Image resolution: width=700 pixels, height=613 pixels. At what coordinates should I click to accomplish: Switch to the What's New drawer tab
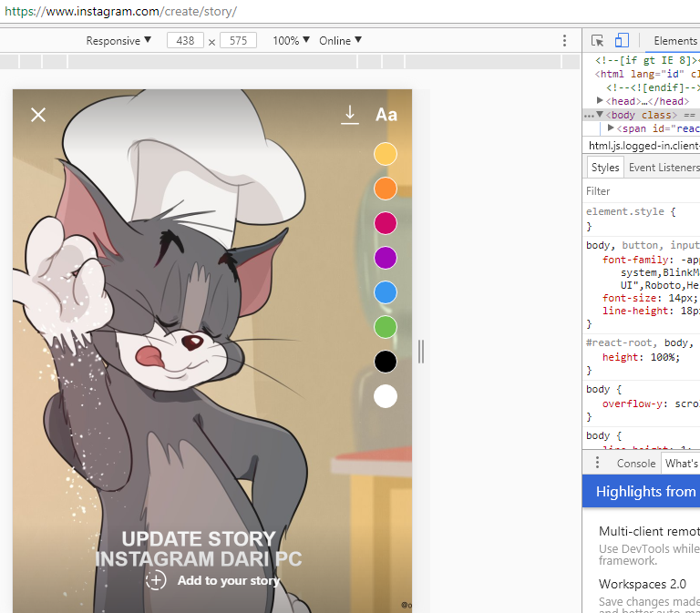point(682,464)
